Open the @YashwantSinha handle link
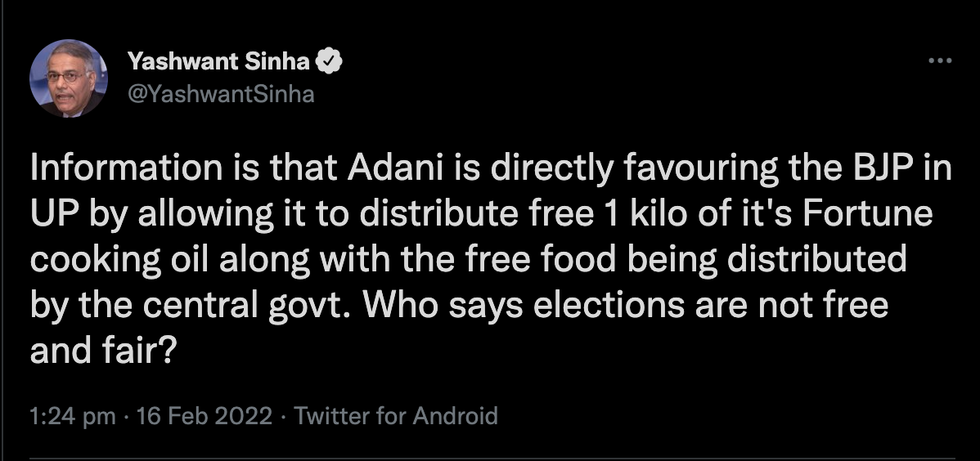 221,94
